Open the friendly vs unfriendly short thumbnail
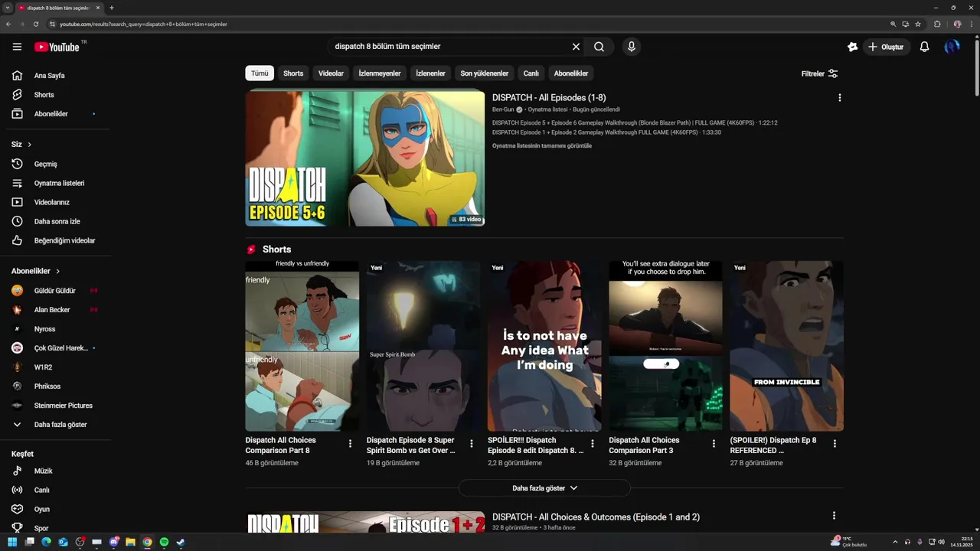980x551 pixels. tap(302, 346)
